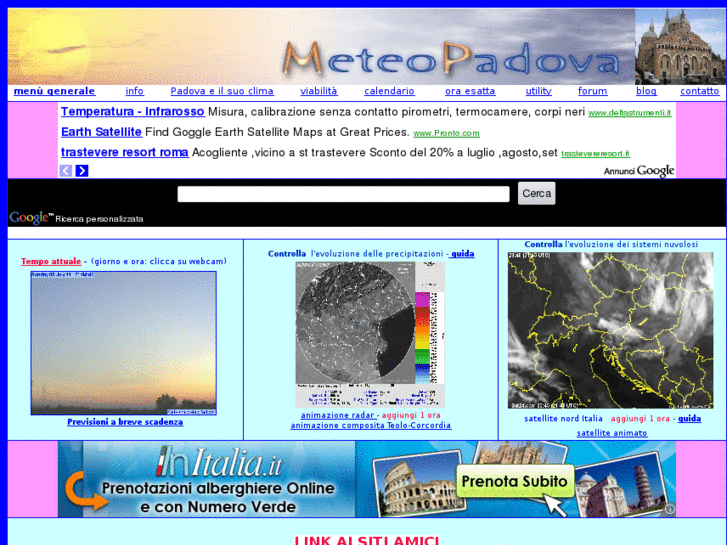Open the info menu link
The image size is (727, 545).
134,91
